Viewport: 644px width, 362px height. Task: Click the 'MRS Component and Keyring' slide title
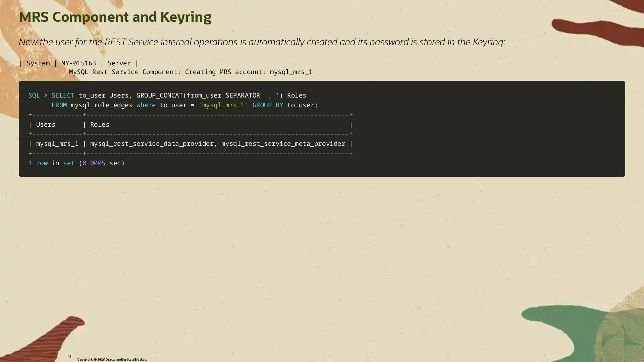[x=115, y=17]
